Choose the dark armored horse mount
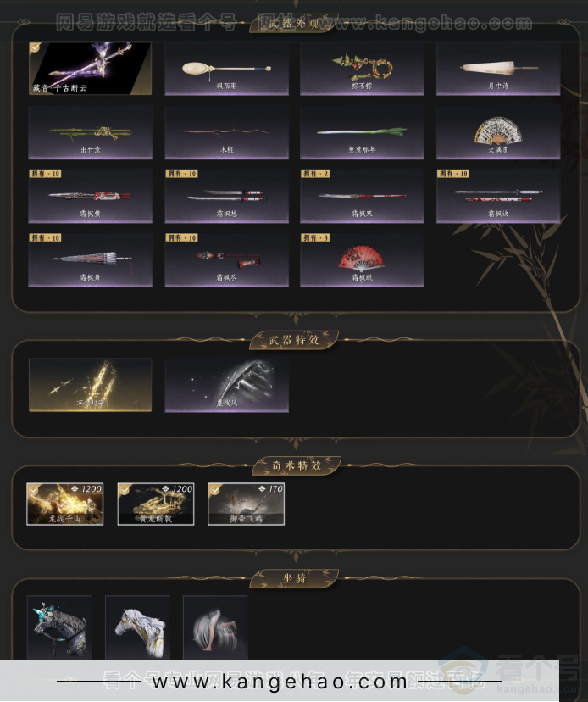 [x=59, y=627]
